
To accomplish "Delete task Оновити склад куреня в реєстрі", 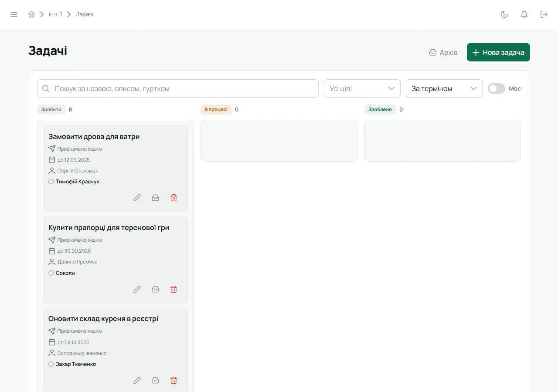I will (174, 380).
